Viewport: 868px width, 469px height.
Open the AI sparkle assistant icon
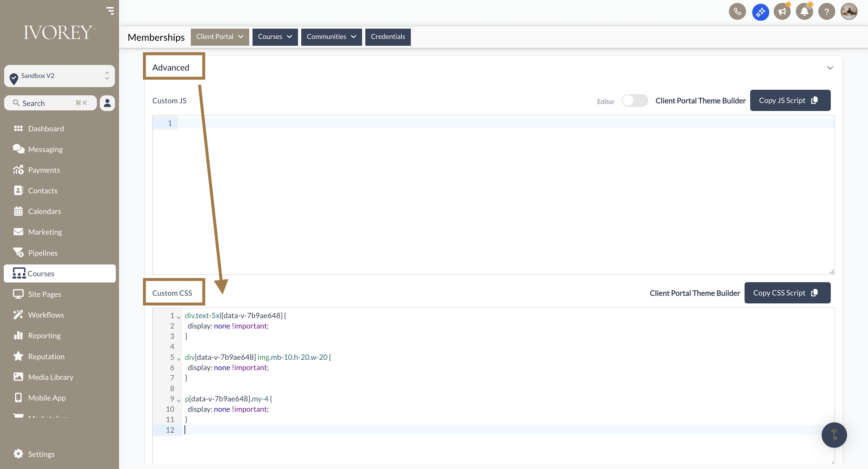(x=760, y=12)
